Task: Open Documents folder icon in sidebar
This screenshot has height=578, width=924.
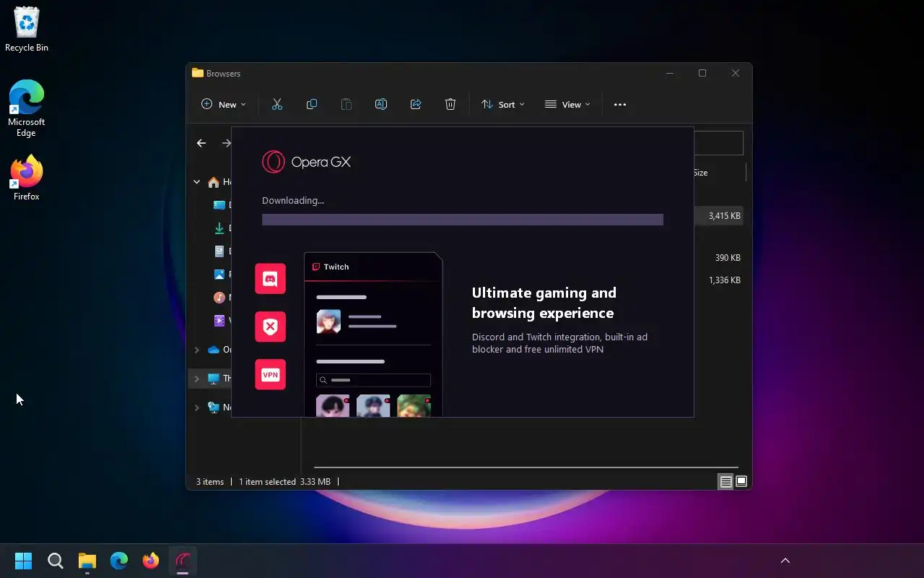Action: [219, 251]
